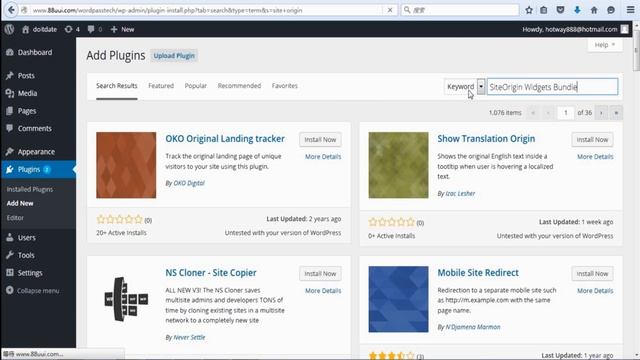Open the Howdy user account menu
This screenshot has width=640, height=360.
pyautogui.click(x=575, y=29)
